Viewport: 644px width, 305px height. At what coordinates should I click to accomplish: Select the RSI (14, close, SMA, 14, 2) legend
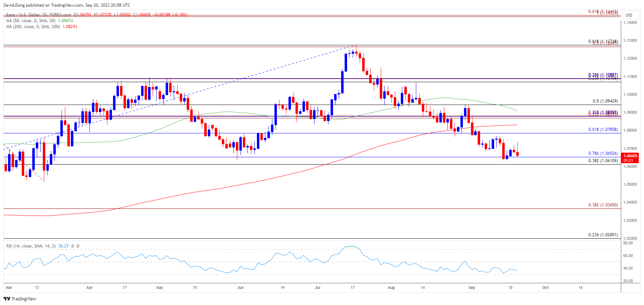point(31,246)
